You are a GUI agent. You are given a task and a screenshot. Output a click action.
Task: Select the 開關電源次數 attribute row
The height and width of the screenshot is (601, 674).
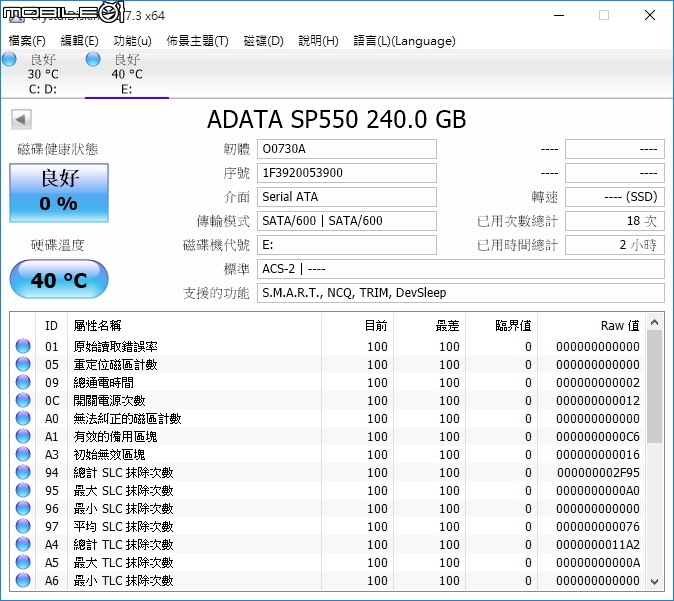[329, 400]
